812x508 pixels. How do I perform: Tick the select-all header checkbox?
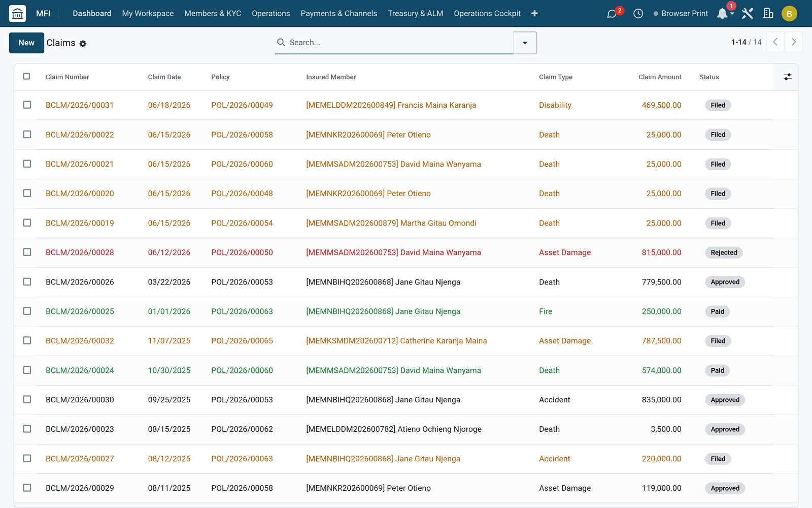tap(26, 76)
